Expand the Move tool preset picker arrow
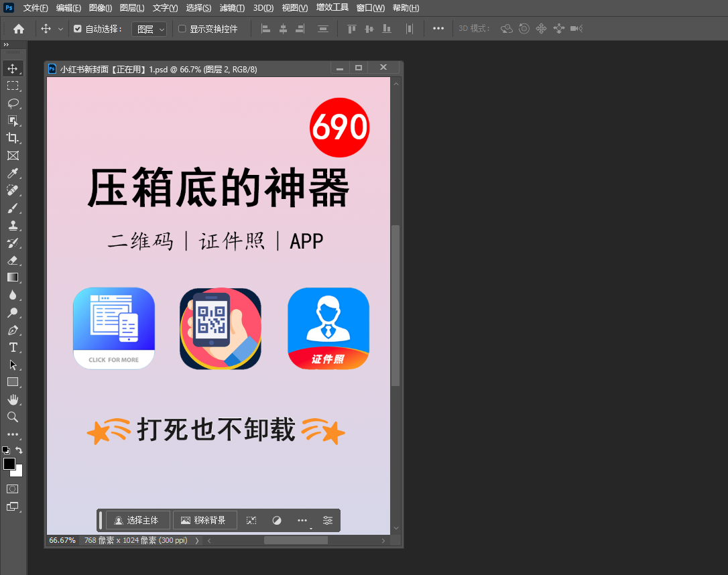This screenshot has height=575, width=728. [x=60, y=29]
